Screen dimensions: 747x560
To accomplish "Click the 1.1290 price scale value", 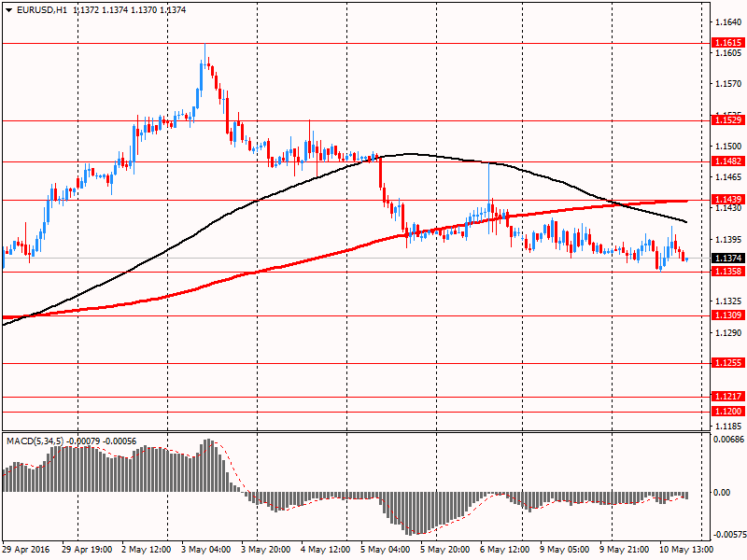I will coord(729,333).
